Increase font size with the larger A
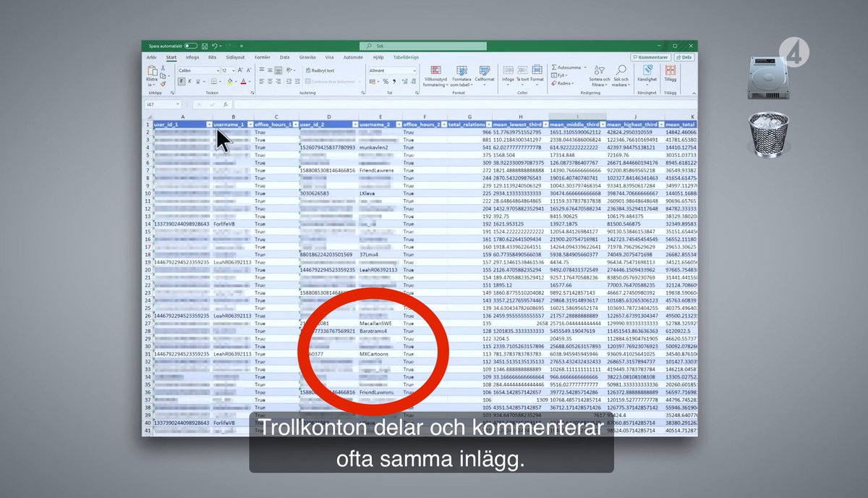This screenshot has height=498, width=868. click(x=240, y=70)
